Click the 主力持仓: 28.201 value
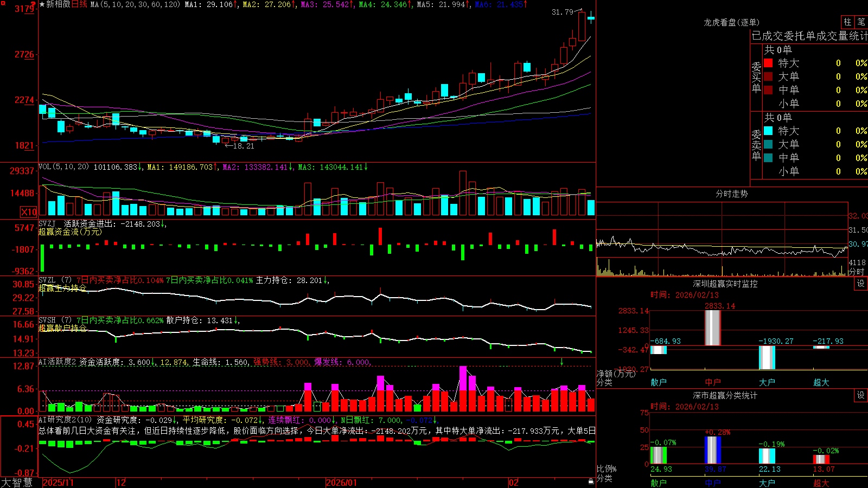Viewport: 868px width, 488px height. [x=289, y=280]
